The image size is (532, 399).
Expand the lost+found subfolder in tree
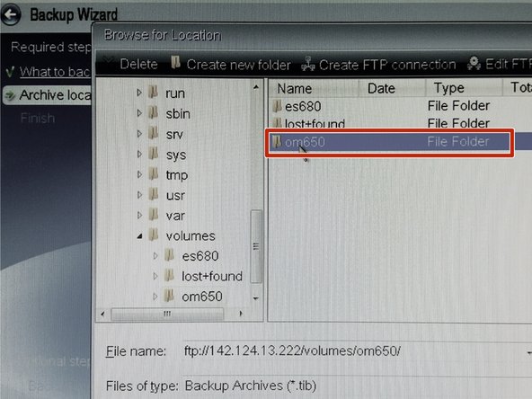coord(155,276)
